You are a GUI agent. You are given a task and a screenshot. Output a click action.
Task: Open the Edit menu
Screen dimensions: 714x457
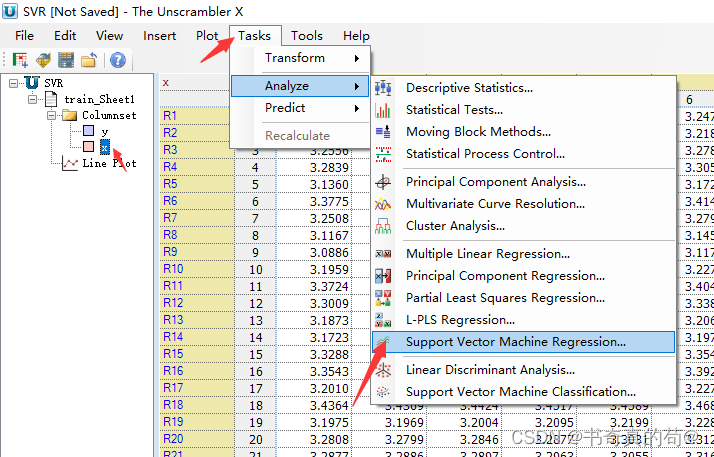(65, 36)
